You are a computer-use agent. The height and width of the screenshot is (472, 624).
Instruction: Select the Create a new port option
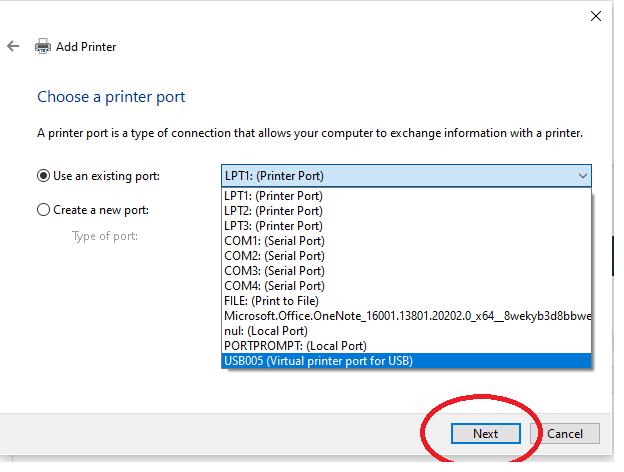[43, 210]
